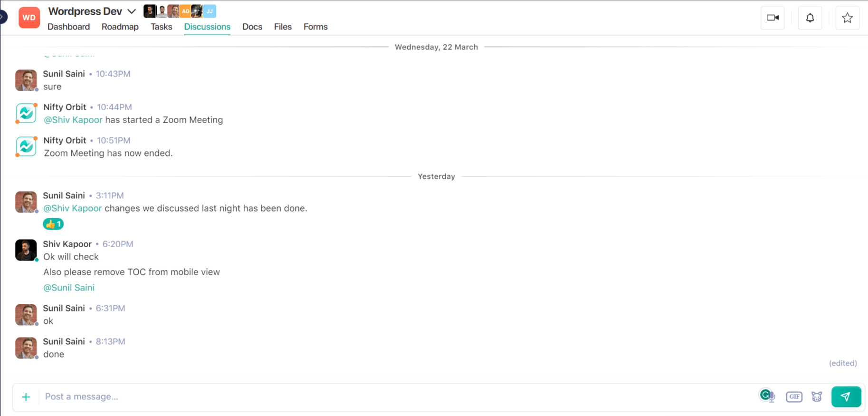The width and height of the screenshot is (868, 416).
Task: Focus the Post a message field
Action: [x=380, y=397]
